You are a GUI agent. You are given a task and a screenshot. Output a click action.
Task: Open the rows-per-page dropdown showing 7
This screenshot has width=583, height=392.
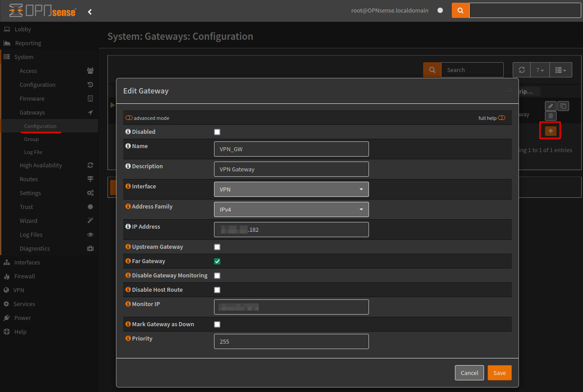point(540,70)
